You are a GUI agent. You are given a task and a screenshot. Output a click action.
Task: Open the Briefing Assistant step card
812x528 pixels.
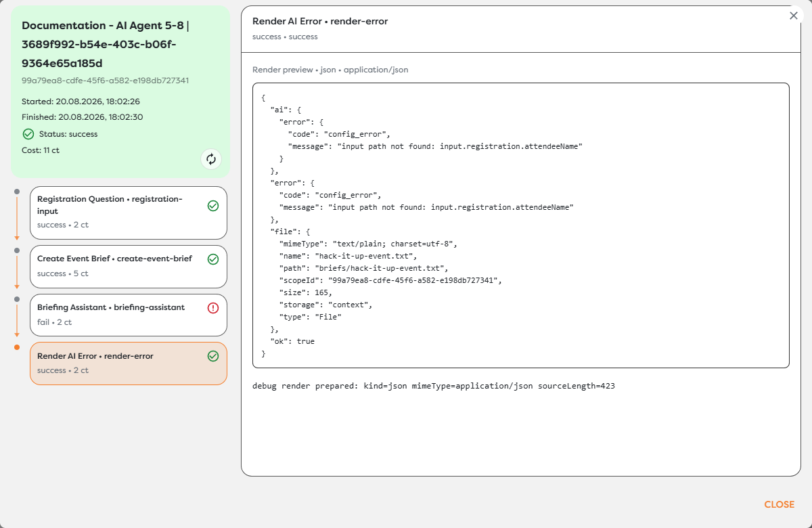click(129, 315)
